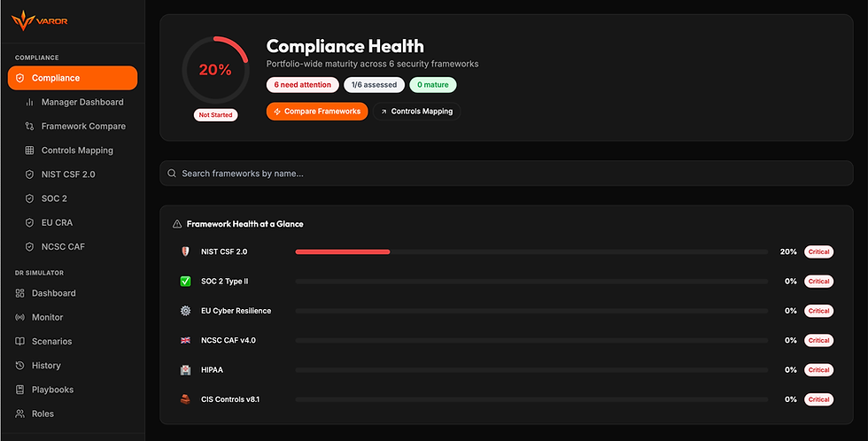
Task: Click the 20% value on NIST CSF 2.0 row
Action: point(788,251)
